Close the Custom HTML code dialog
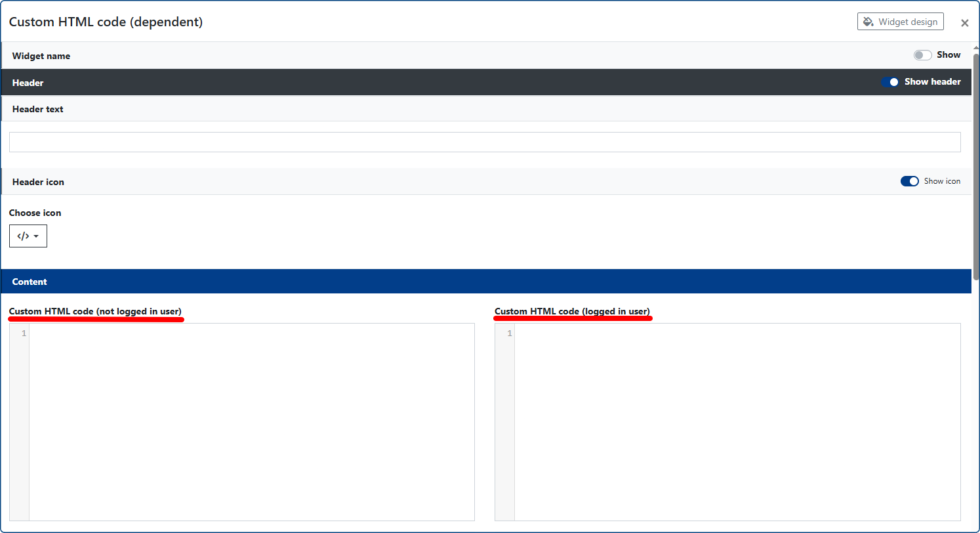This screenshot has height=533, width=980. tap(964, 23)
